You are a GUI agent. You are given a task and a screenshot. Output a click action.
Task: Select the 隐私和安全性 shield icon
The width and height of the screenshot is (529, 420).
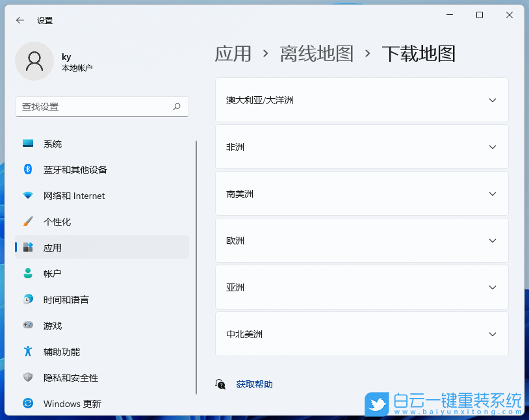click(27, 378)
